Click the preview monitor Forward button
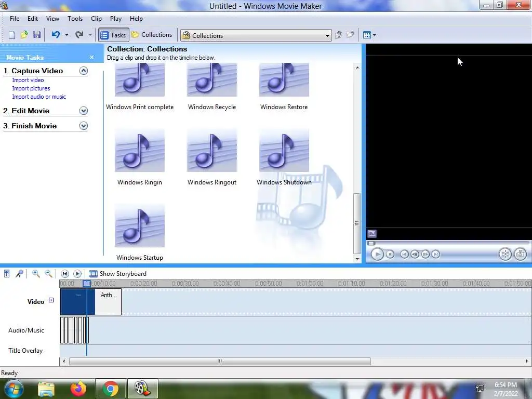 point(436,254)
